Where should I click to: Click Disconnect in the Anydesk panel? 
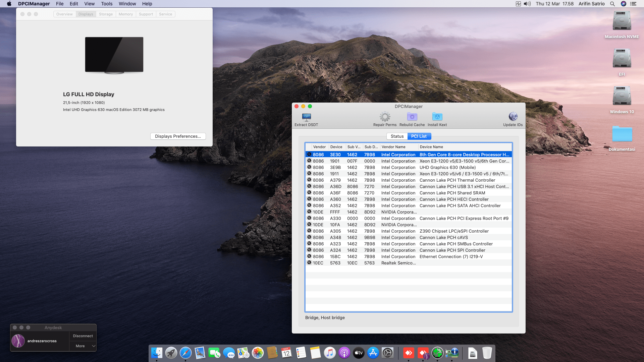pos(83,336)
